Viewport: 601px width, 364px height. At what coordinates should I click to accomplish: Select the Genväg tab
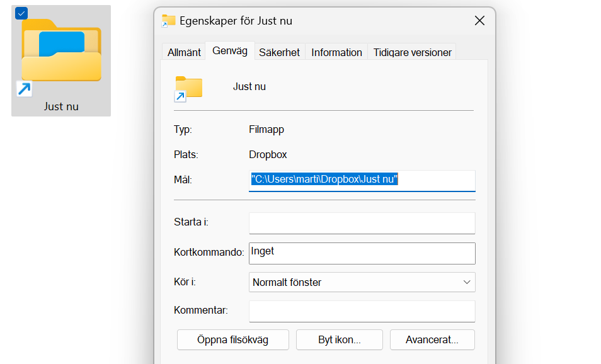(x=230, y=51)
